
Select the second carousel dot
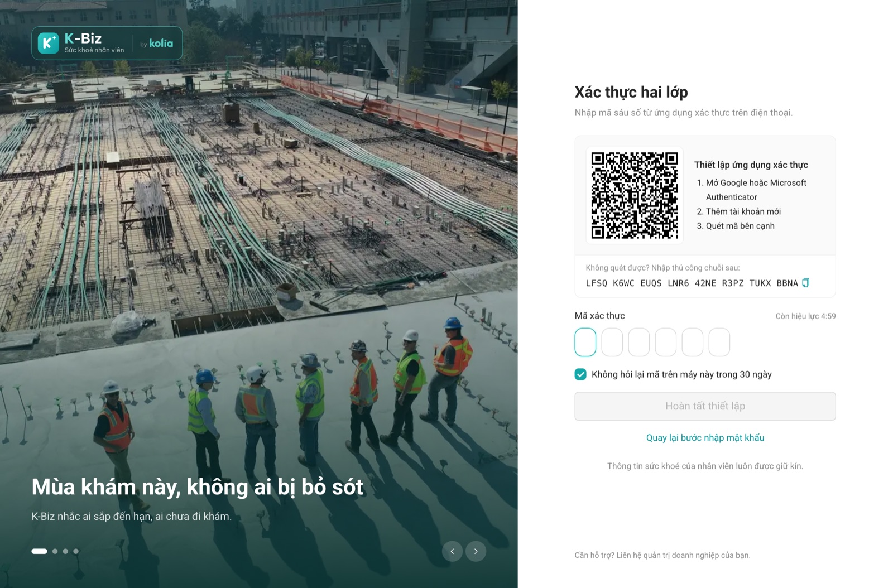(55, 551)
